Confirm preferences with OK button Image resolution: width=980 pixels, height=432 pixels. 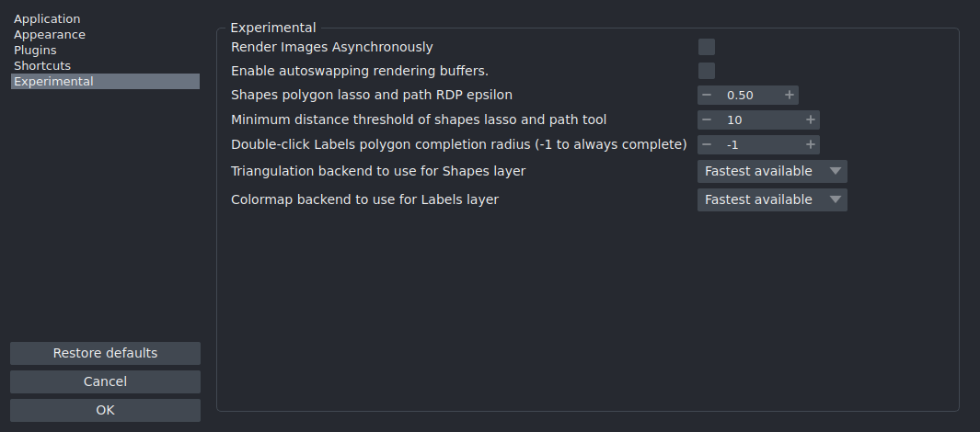(105, 410)
